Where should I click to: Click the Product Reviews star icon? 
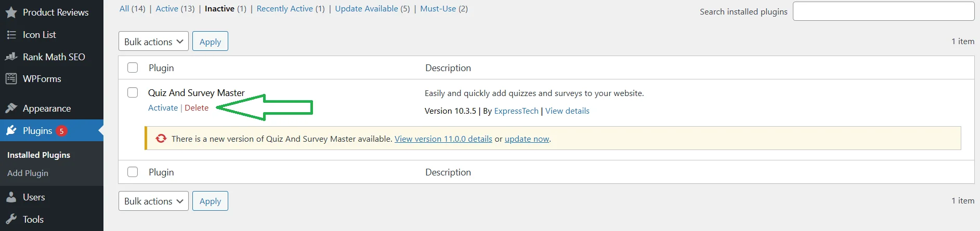(x=11, y=12)
